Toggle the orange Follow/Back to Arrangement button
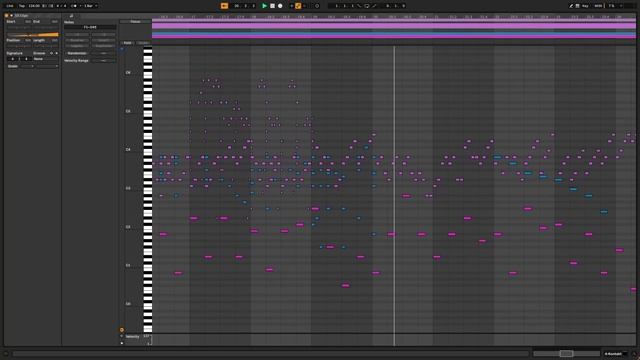This screenshot has width=640, height=360. point(224,6)
